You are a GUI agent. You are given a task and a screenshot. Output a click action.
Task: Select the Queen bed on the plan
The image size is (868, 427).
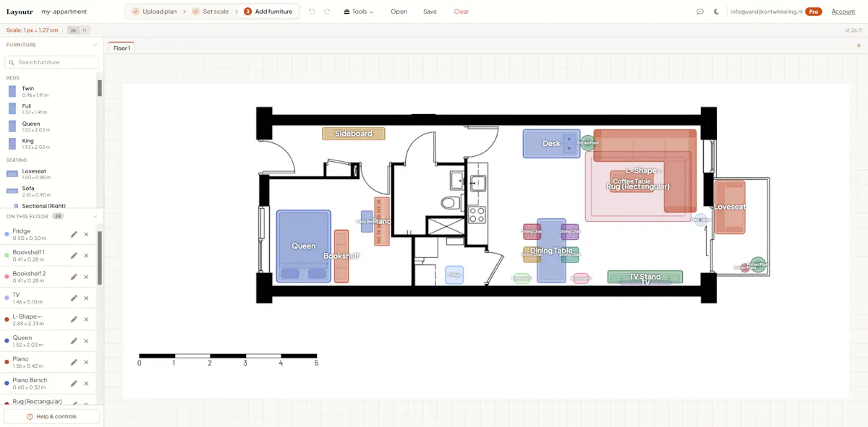(x=304, y=246)
